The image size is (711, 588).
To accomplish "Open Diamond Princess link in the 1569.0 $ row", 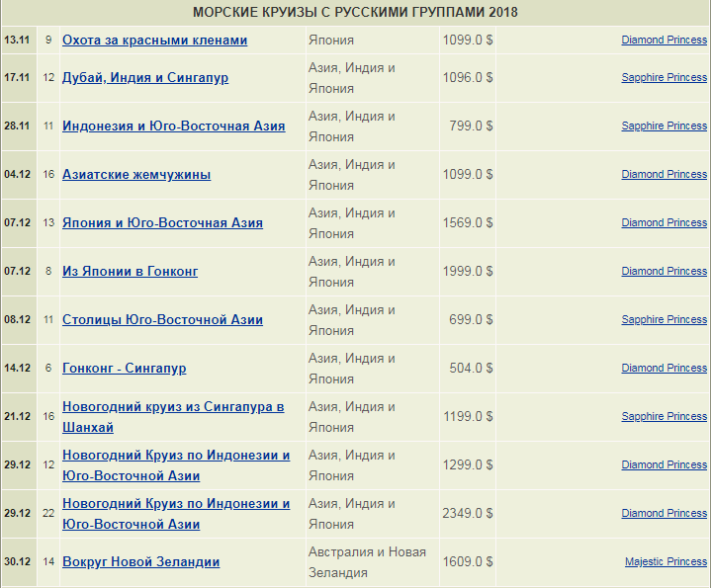I will 664,223.
